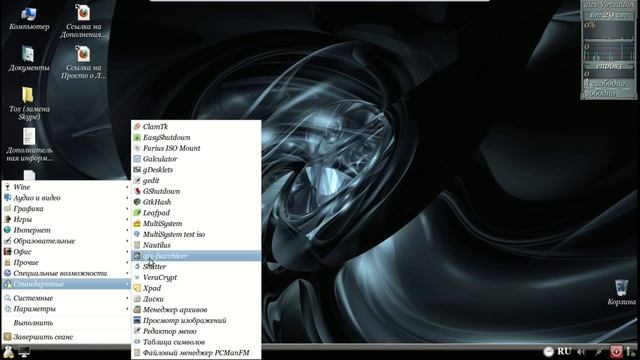Click the penguin start menu button
The width and height of the screenshot is (640, 360).
point(8,351)
